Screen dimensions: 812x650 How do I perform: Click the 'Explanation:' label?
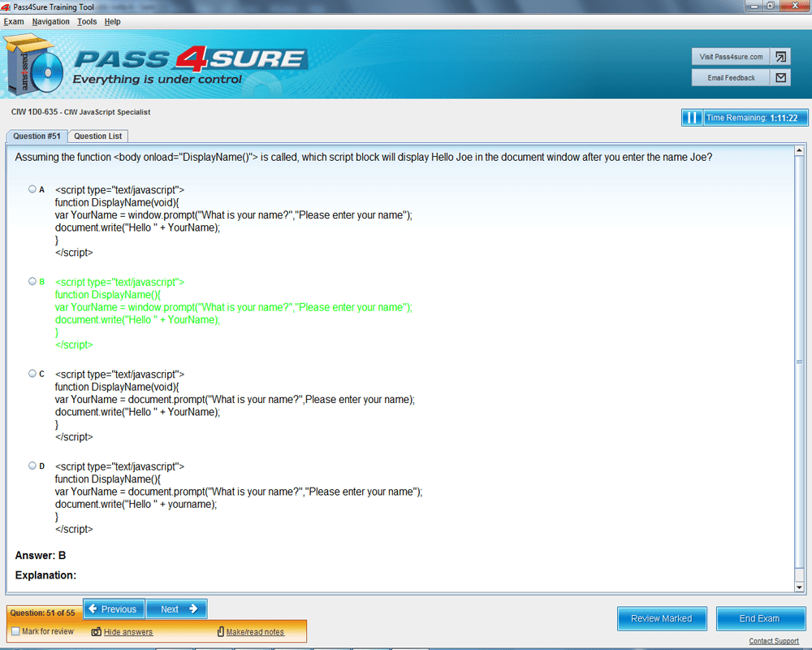45,574
